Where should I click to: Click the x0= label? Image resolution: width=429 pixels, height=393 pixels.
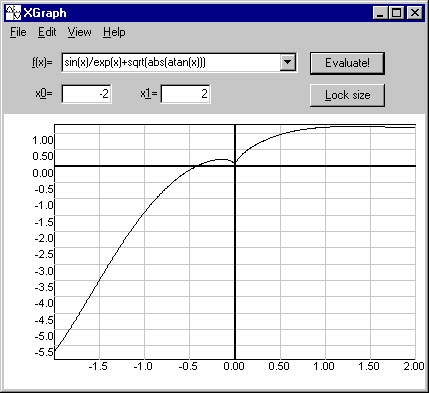click(44, 94)
